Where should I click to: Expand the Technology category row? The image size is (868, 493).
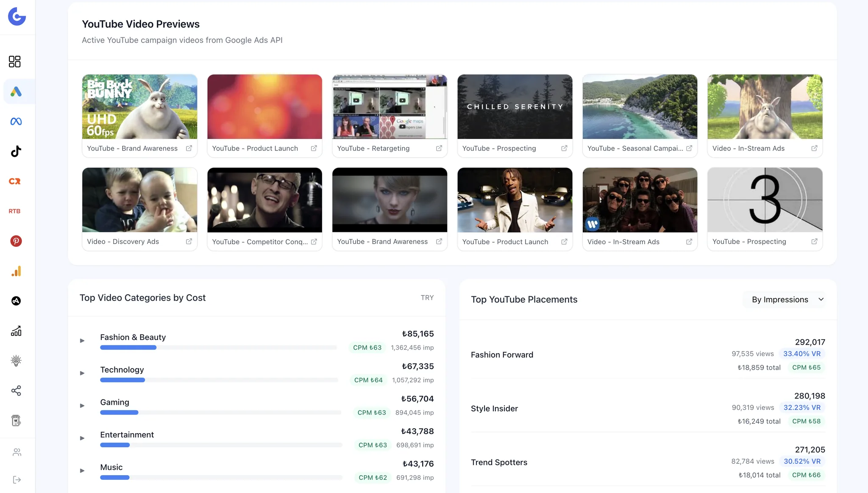(x=82, y=373)
